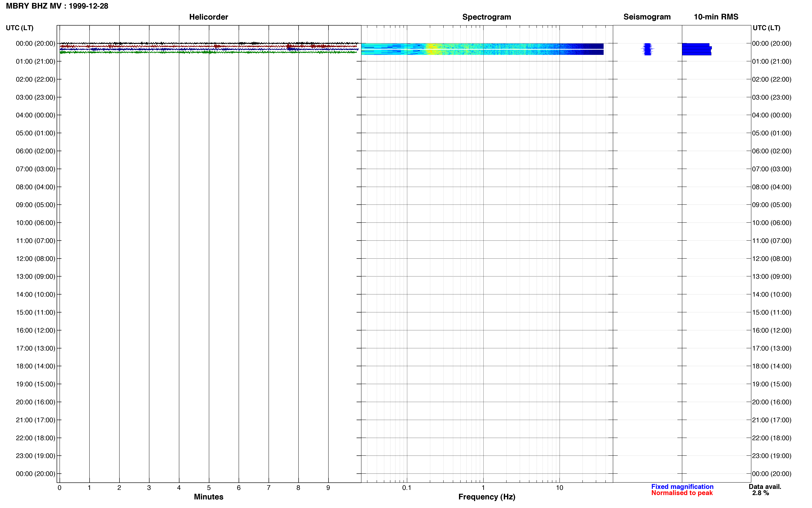Click the '5' tick on the Minutes axis
The height and width of the screenshot is (508, 812).
pos(209,488)
